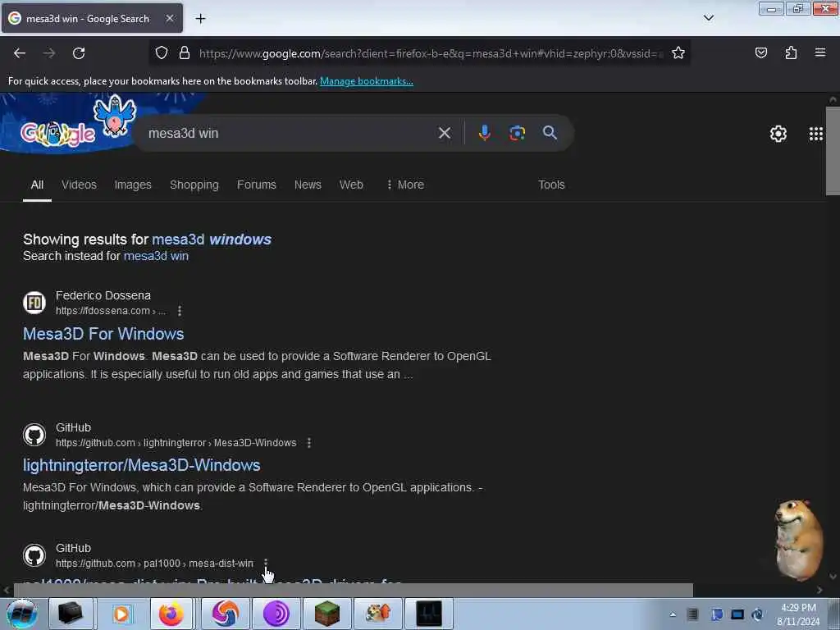Click the lightningterror result's GitHub favicon
The image size is (840, 630).
point(34,435)
